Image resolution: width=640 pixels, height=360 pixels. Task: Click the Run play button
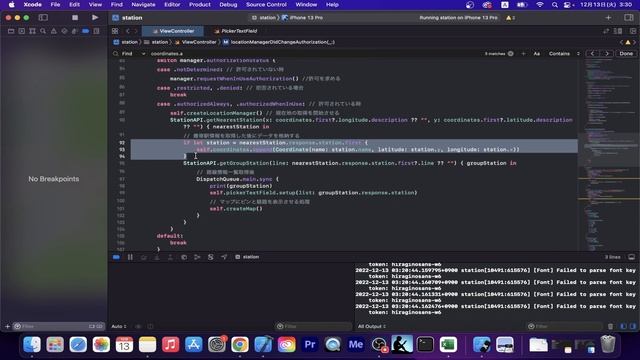point(95,18)
